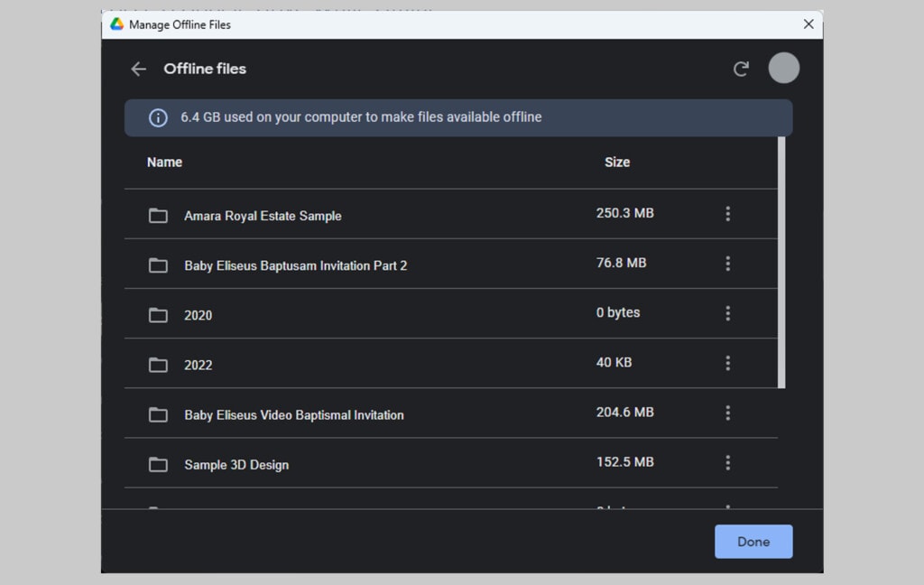Select the 2020 folder name
Image resolution: width=924 pixels, height=585 pixels.
coord(198,315)
